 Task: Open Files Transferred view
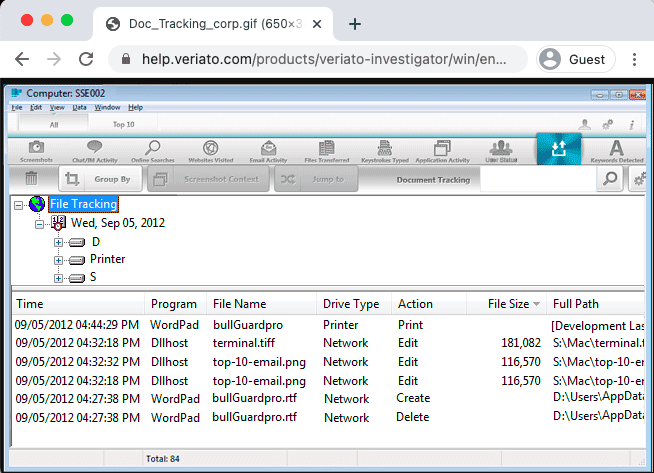coord(327,151)
